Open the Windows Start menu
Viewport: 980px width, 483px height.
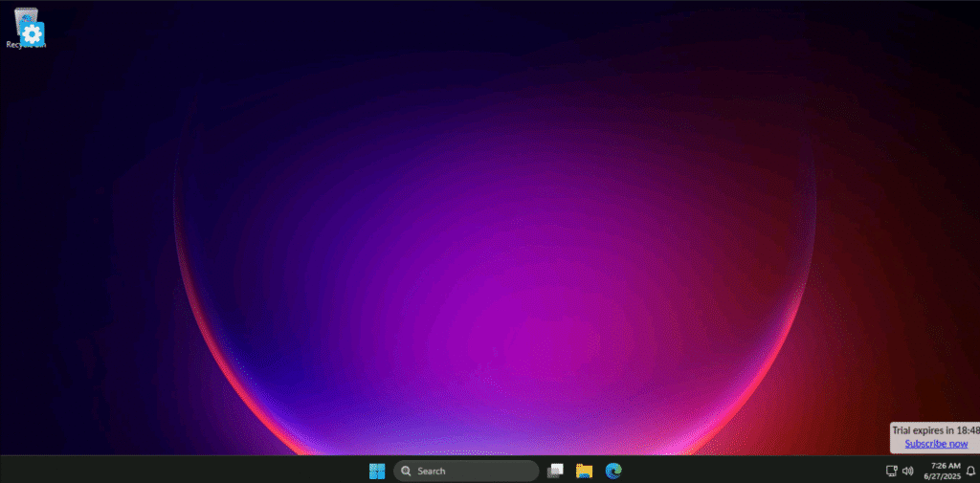[377, 471]
